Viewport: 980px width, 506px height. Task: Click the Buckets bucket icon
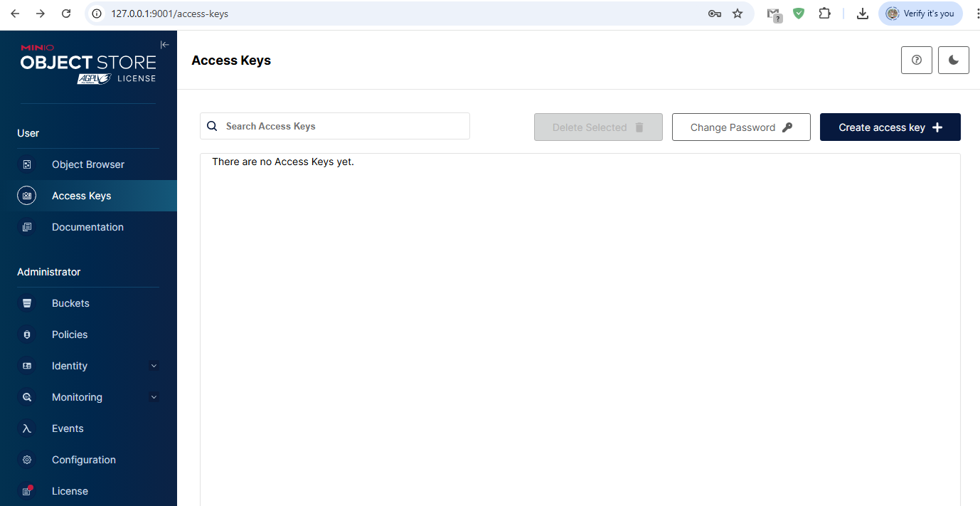click(27, 303)
